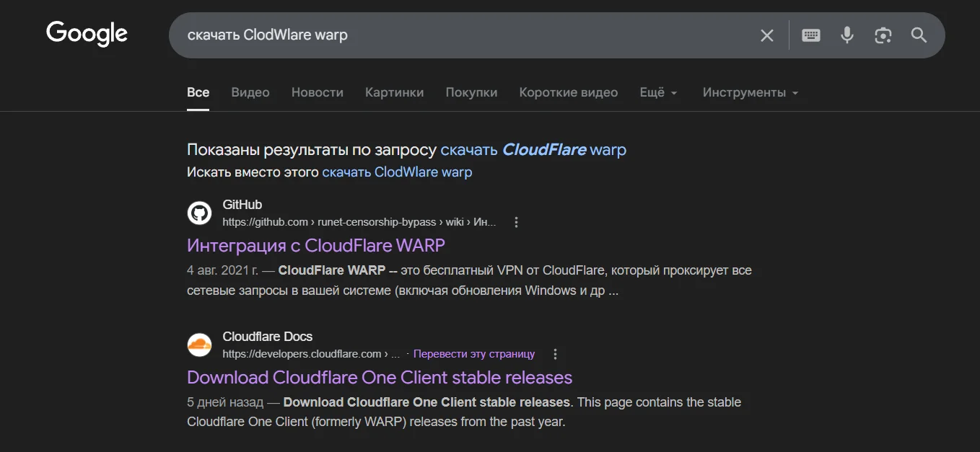
Task: Click the developers.cloudflare.com URL
Action: click(311, 354)
